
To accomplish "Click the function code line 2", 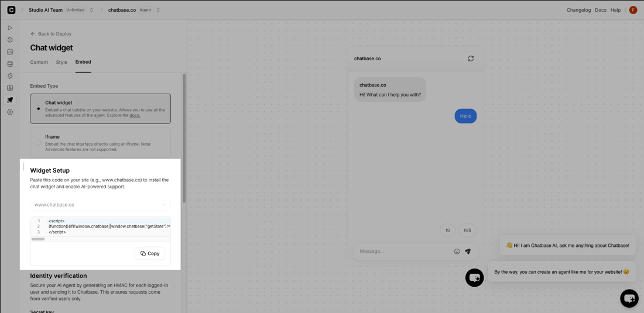I will [109, 226].
